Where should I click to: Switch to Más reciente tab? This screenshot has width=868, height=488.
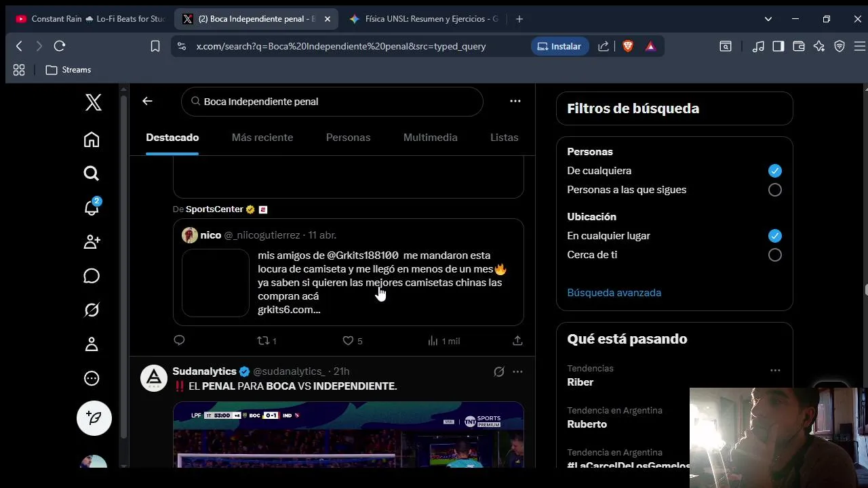click(x=262, y=138)
